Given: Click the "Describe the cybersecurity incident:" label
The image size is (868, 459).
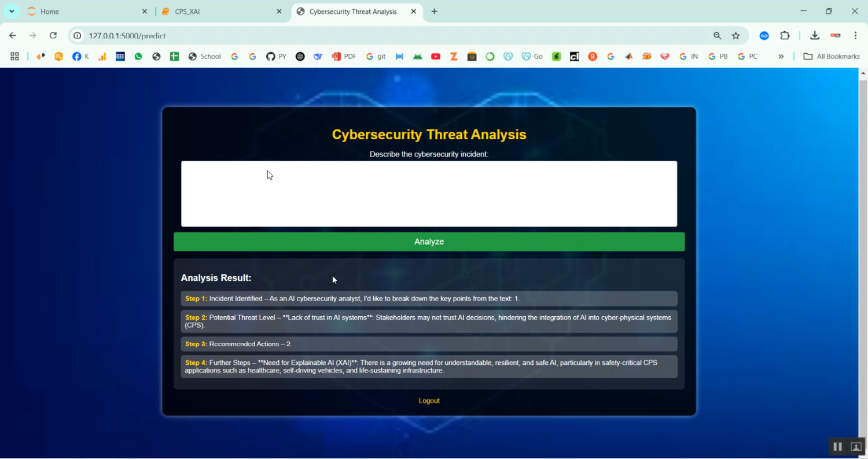Looking at the screenshot, I should 429,154.
